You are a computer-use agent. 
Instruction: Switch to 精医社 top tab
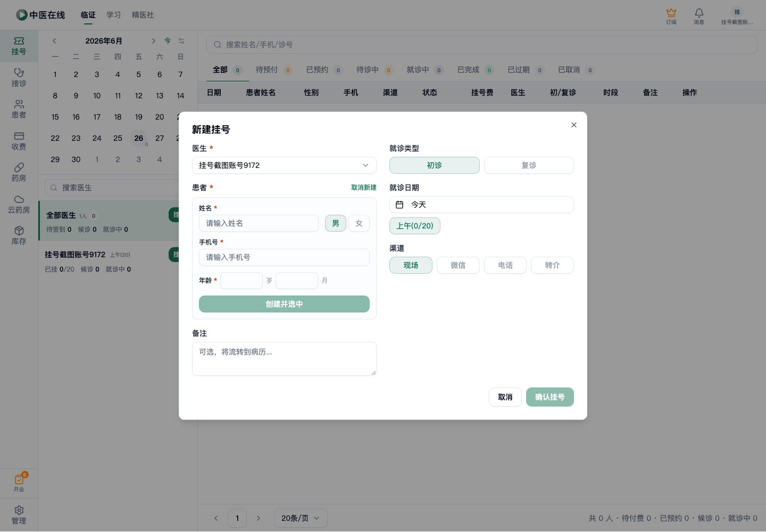143,15
